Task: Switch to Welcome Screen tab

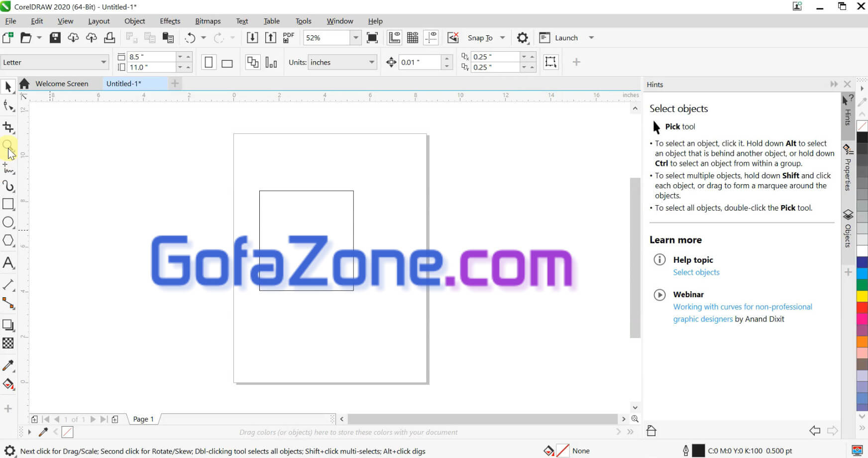Action: tap(62, 84)
